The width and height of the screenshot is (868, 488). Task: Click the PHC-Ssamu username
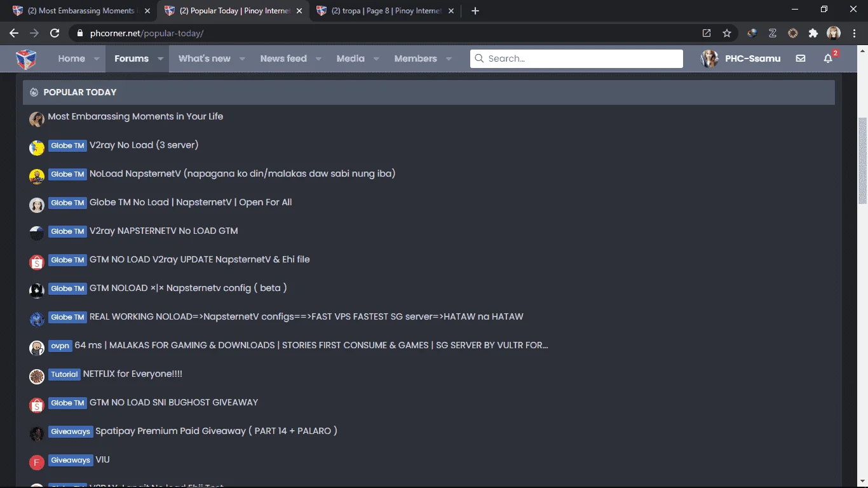click(753, 58)
